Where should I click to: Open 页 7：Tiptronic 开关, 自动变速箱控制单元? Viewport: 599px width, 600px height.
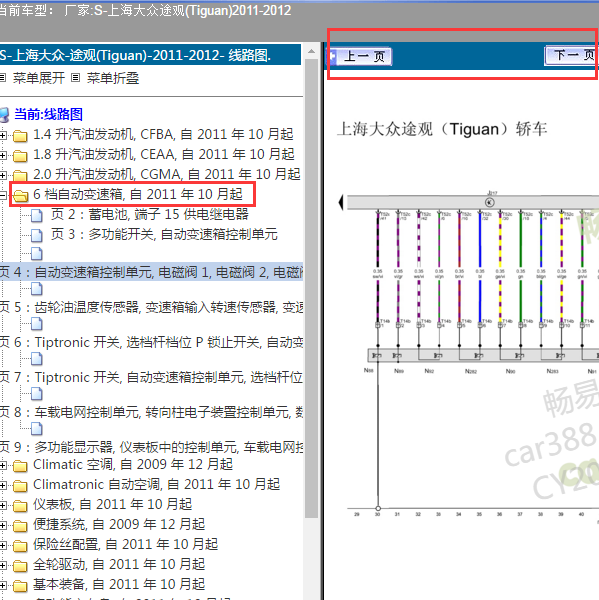(152, 378)
